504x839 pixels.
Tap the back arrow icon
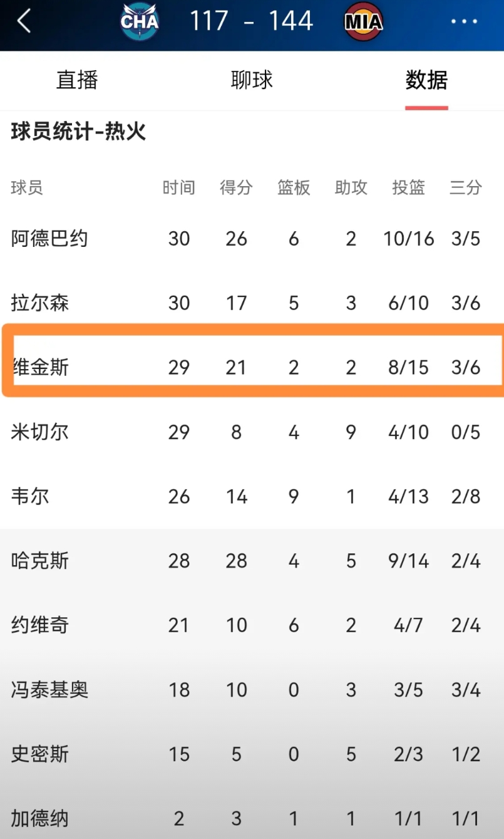(x=24, y=22)
